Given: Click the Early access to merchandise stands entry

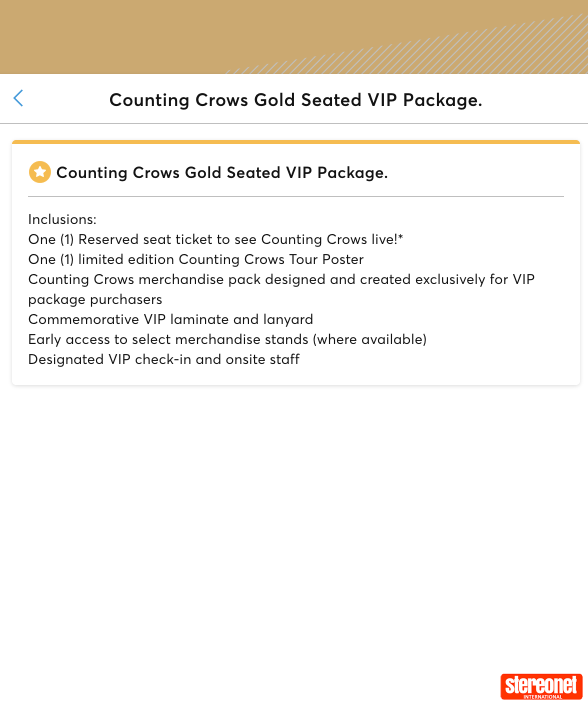Looking at the screenshot, I should coord(227,339).
